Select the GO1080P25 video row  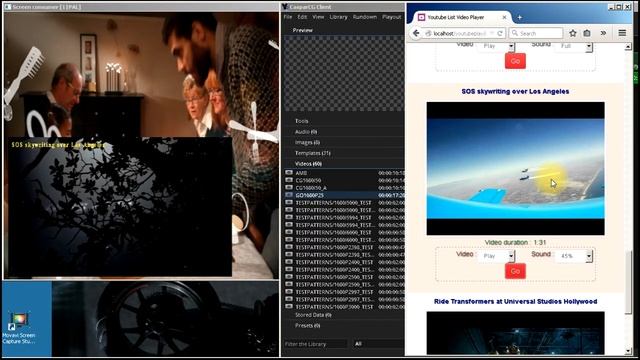click(344, 195)
